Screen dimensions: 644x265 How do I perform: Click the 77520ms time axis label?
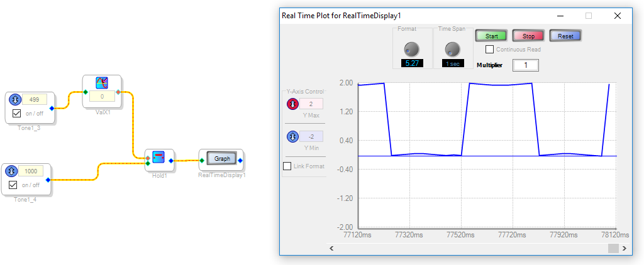click(460, 235)
